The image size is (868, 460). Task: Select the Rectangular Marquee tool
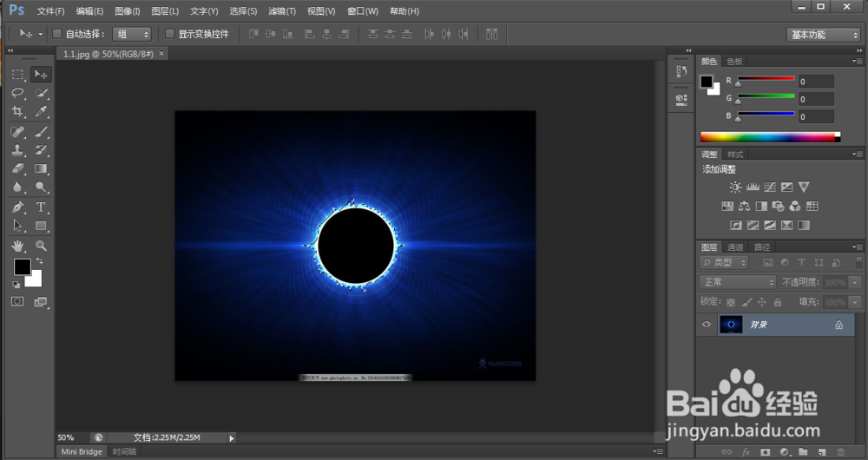tap(17, 75)
